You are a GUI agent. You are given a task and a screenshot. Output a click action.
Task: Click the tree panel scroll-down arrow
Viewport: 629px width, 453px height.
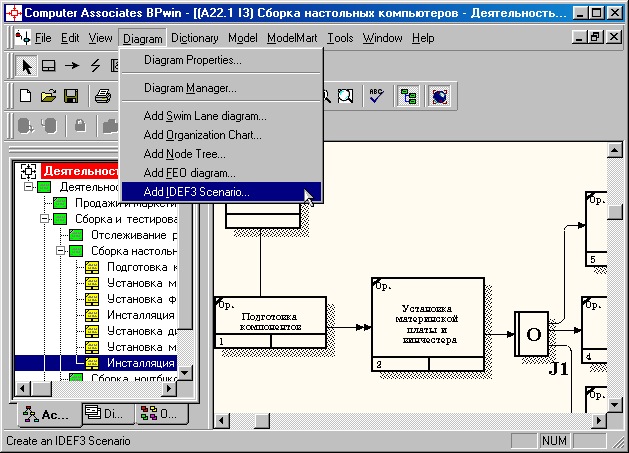(185, 373)
